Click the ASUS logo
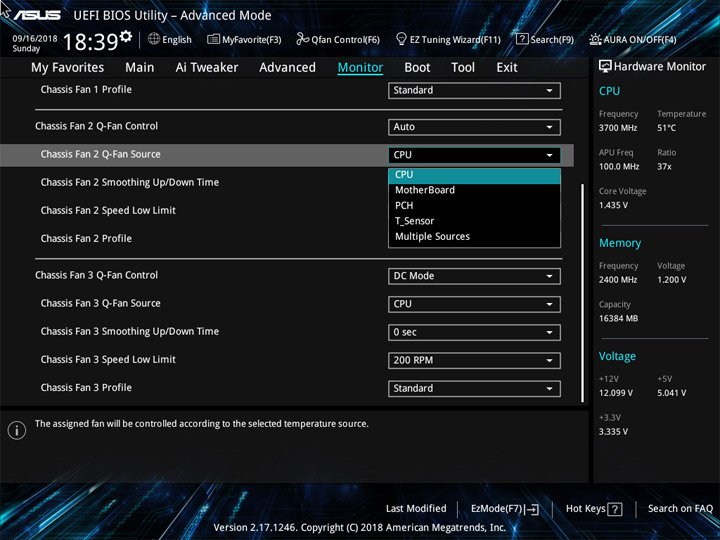720x540 pixels. (37, 15)
